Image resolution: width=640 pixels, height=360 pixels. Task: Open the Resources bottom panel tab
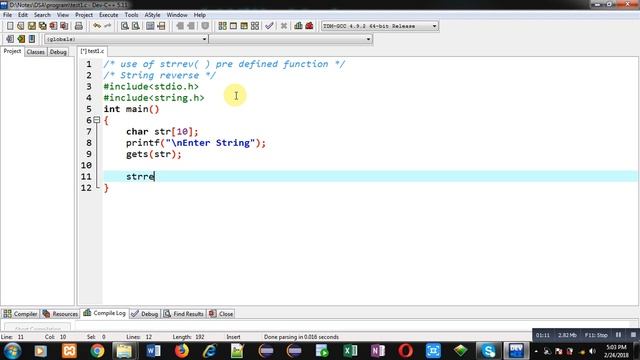60,314
